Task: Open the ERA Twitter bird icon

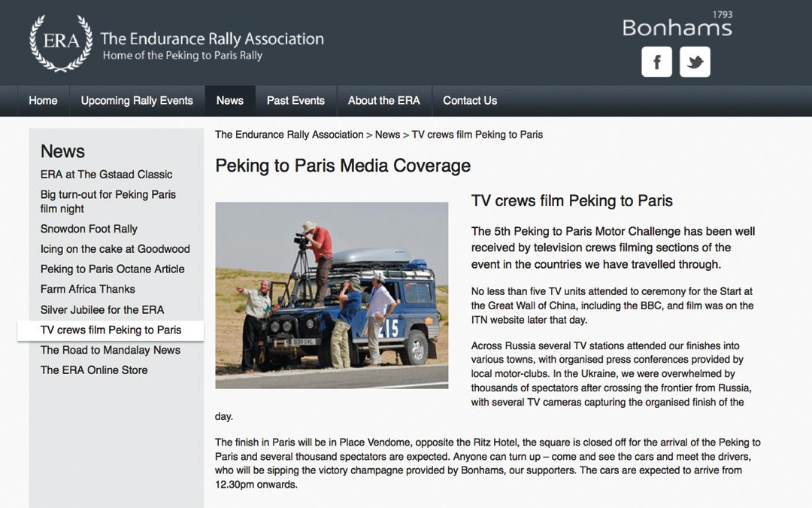Action: click(695, 62)
